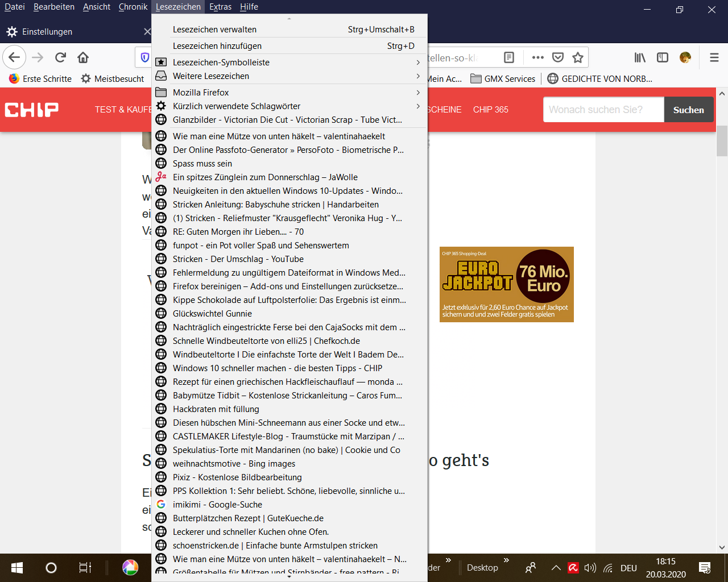Open bookmark imikimi - Google-Suche
Viewport: 728px width, 582px height.
[289, 505]
